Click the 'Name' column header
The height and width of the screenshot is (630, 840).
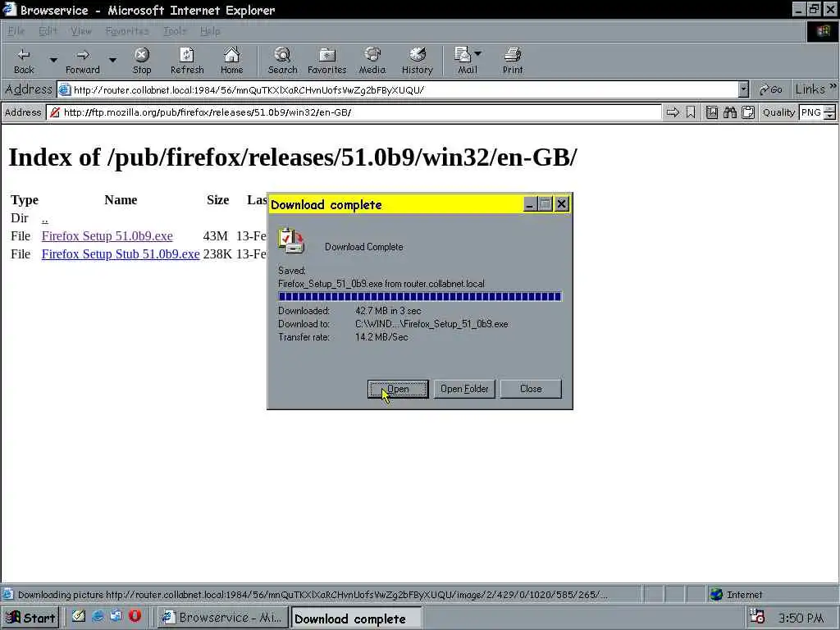point(121,200)
